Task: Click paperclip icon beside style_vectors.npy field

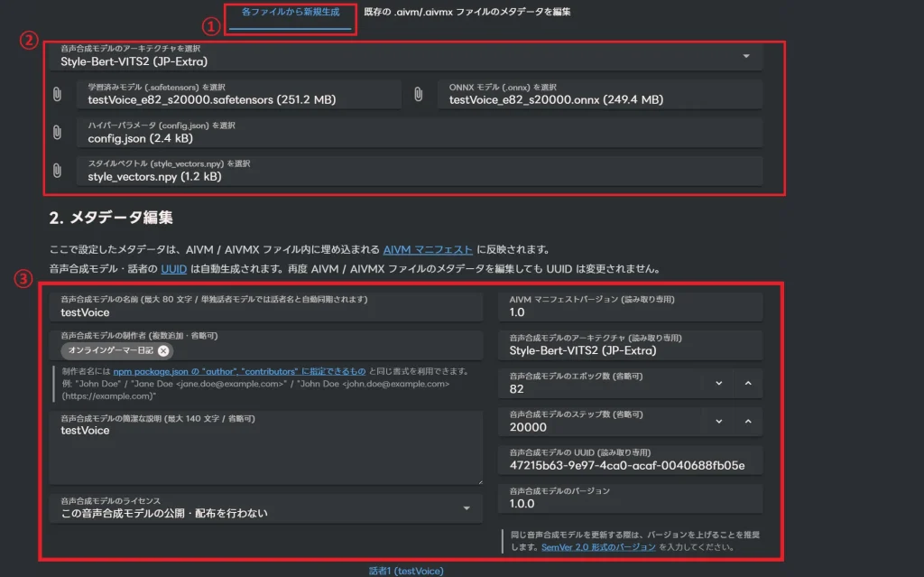Action: pyautogui.click(x=57, y=171)
